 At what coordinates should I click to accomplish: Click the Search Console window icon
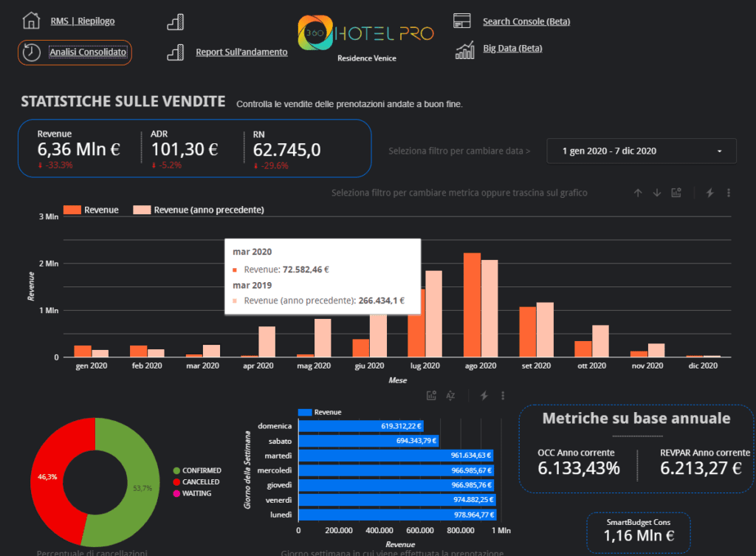pos(462,21)
